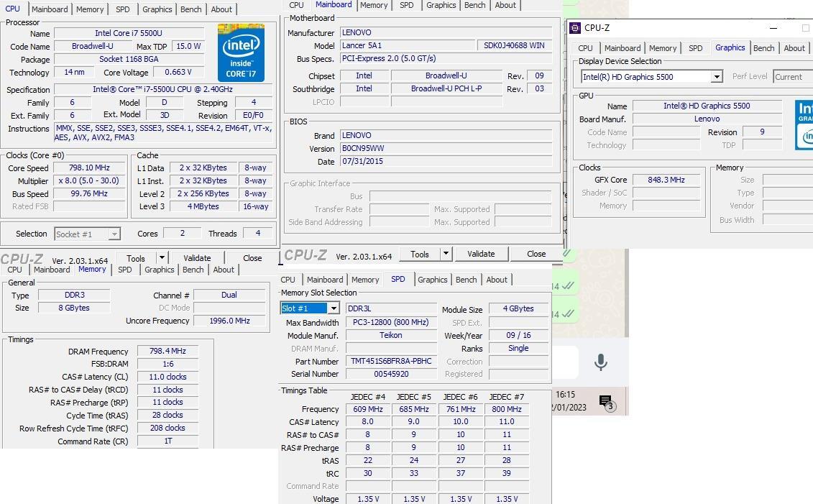Click Tools button in Processor window footer
This screenshot has width=813, height=504.
[136, 258]
